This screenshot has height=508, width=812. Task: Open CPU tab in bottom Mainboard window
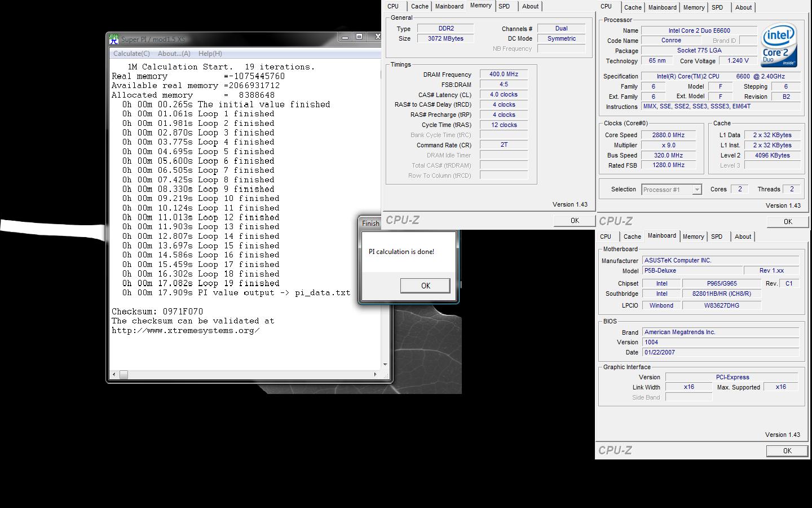pyautogui.click(x=606, y=237)
